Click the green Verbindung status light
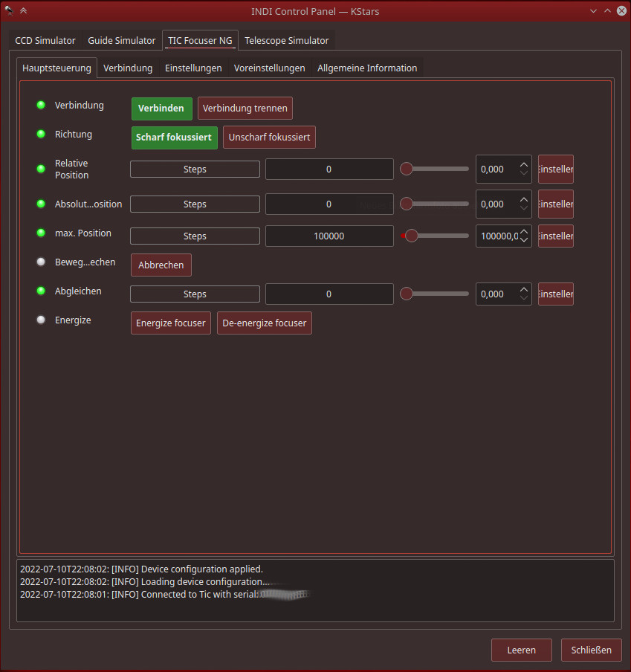631x672 pixels. [x=41, y=105]
